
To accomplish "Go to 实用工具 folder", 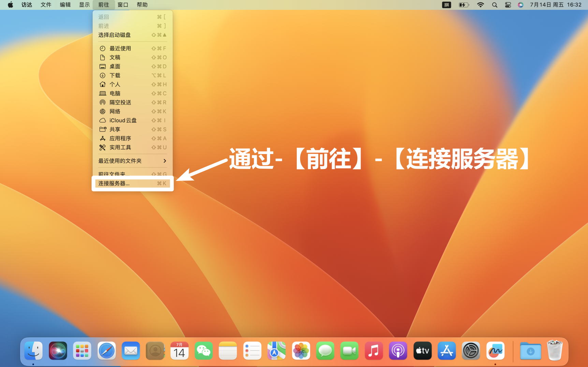I will point(132,148).
